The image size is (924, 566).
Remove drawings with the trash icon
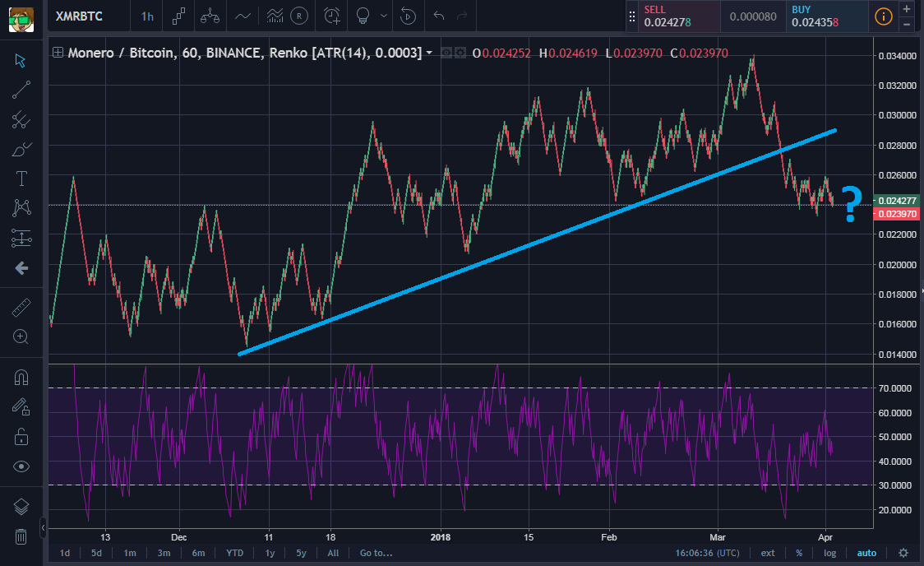[21, 536]
